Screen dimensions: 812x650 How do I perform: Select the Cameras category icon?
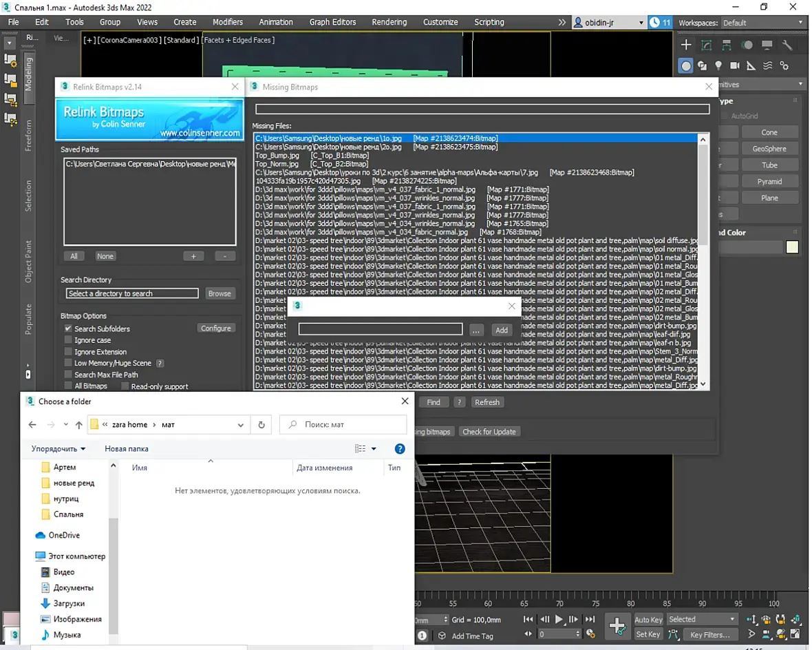[734, 66]
